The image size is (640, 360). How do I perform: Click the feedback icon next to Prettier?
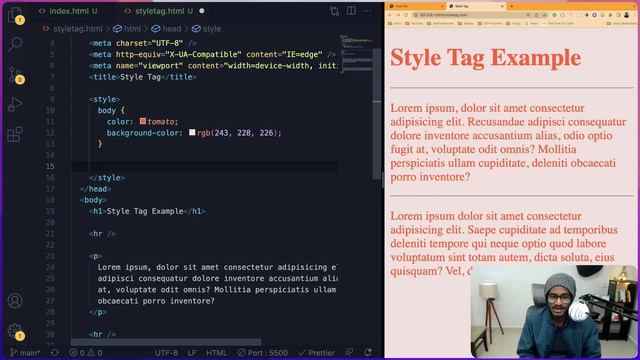coord(349,352)
